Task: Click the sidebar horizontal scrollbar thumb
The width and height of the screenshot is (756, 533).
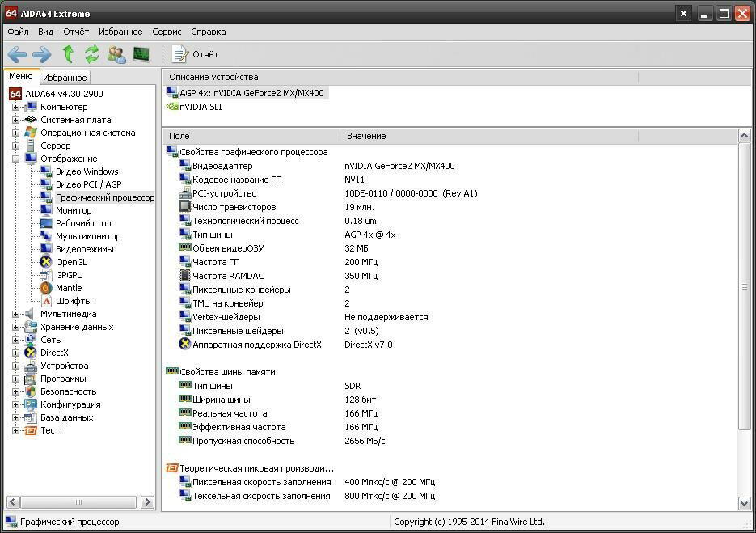Action: coord(78,502)
